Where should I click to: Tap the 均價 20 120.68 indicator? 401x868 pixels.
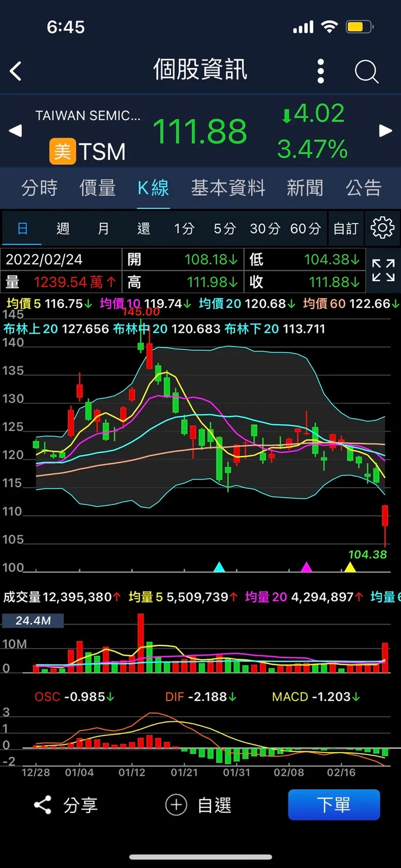247,303
